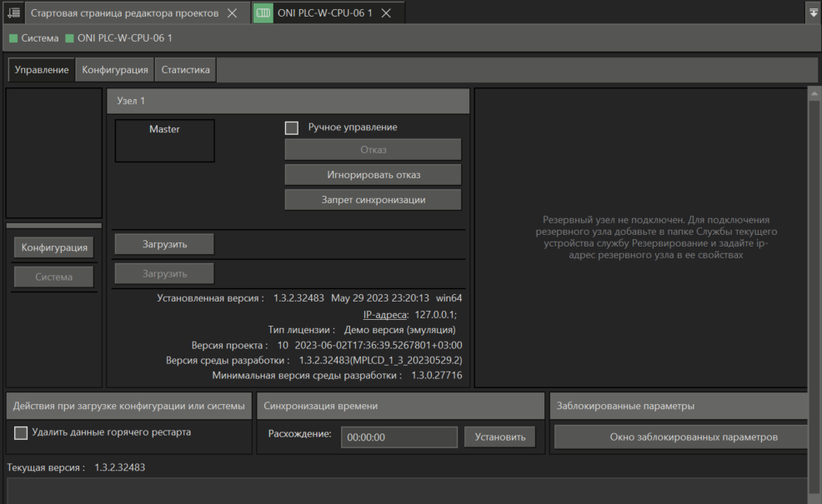Open the Статистика tab
This screenshot has width=822, height=504.
click(x=186, y=70)
